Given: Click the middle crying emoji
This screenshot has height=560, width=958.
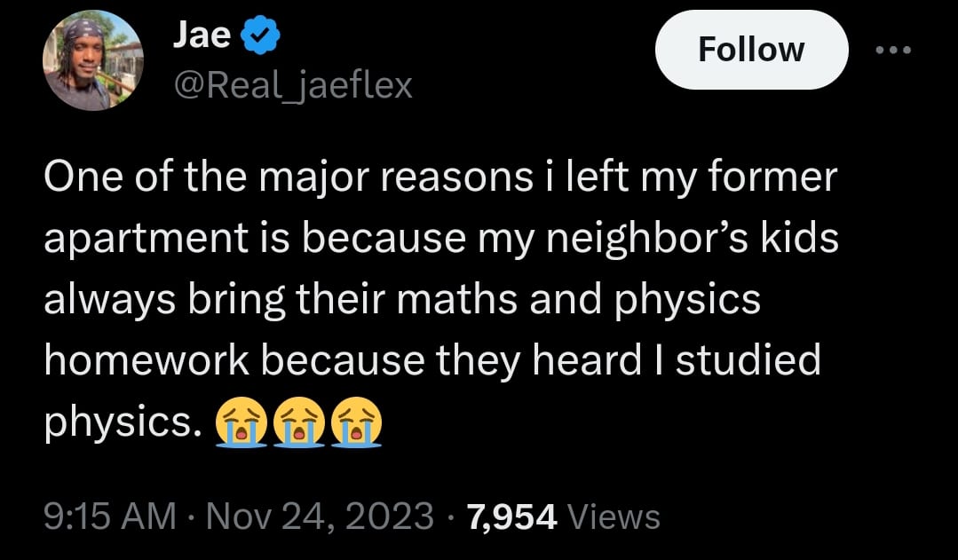Looking at the screenshot, I should [299, 421].
